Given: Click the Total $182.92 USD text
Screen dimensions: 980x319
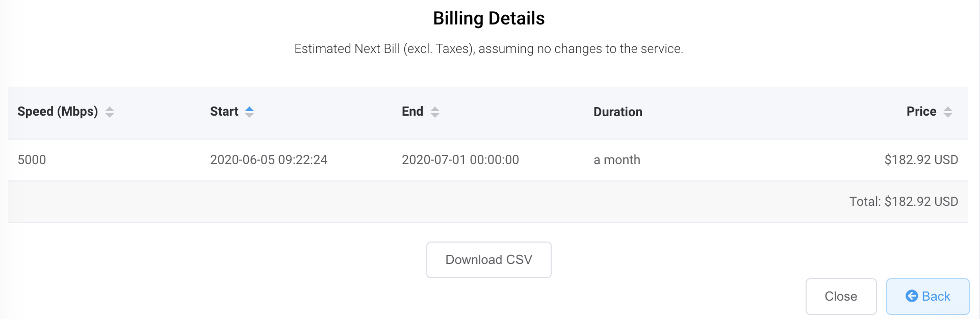Looking at the screenshot, I should pos(903,201).
